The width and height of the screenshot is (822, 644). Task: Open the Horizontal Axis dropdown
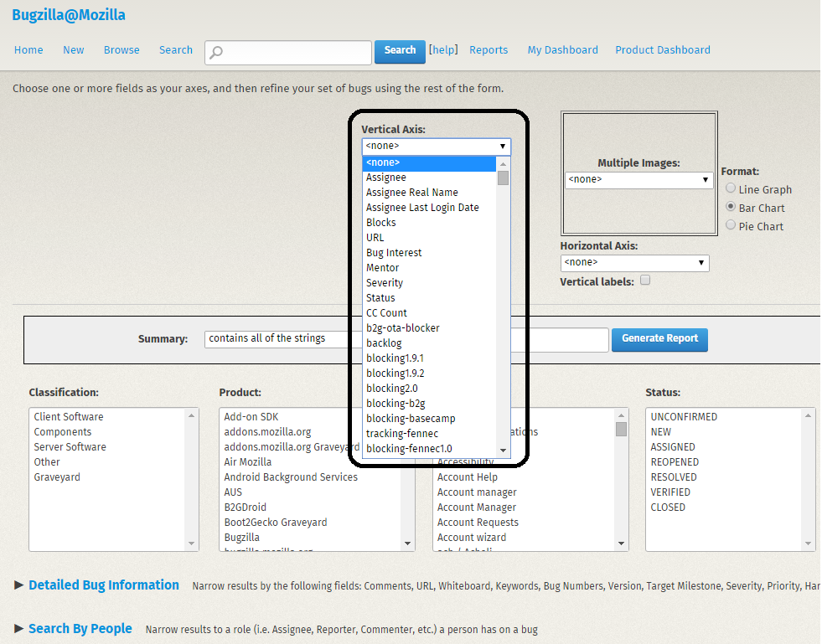click(x=635, y=262)
